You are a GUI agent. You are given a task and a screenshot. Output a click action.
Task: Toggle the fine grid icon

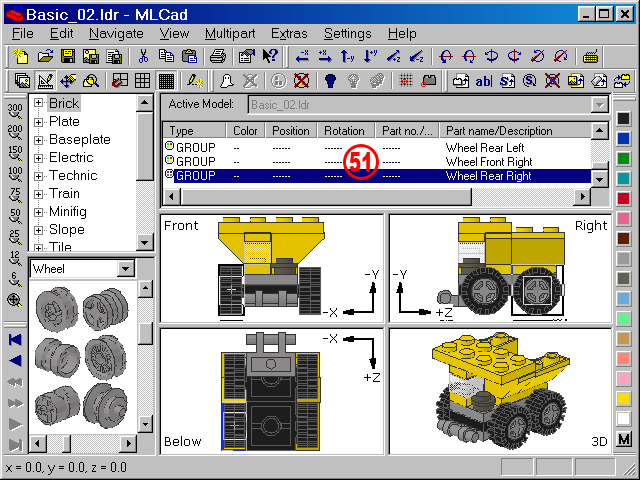pos(166,80)
